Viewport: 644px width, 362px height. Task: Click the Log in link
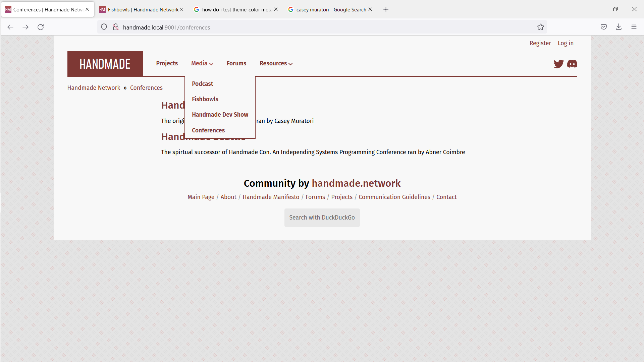tap(566, 43)
